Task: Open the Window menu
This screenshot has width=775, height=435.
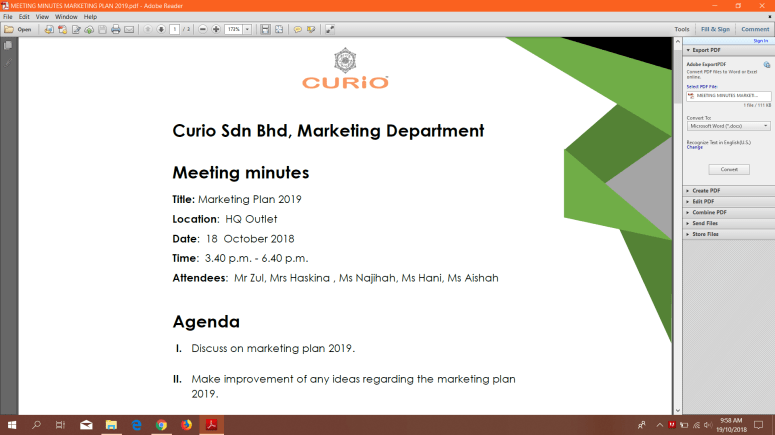Action: (66, 17)
